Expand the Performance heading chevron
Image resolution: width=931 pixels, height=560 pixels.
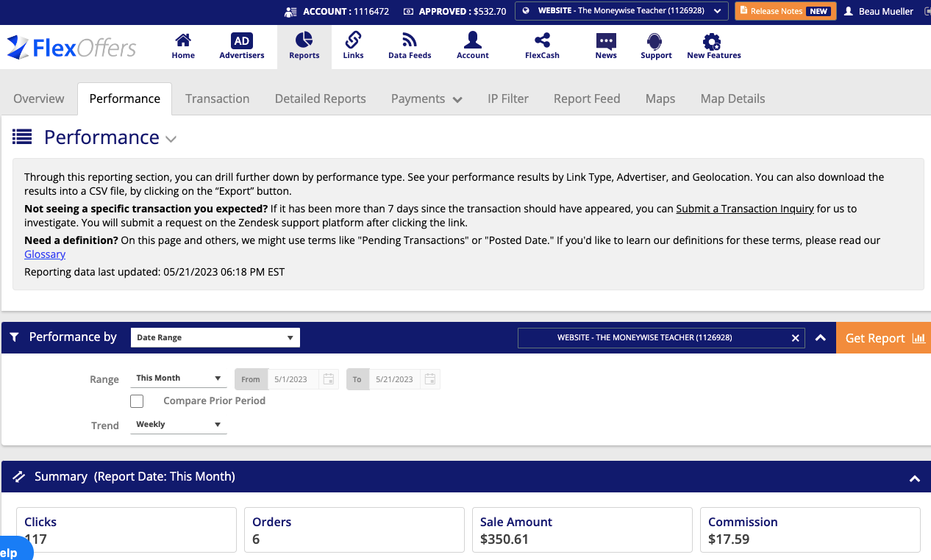(x=171, y=139)
